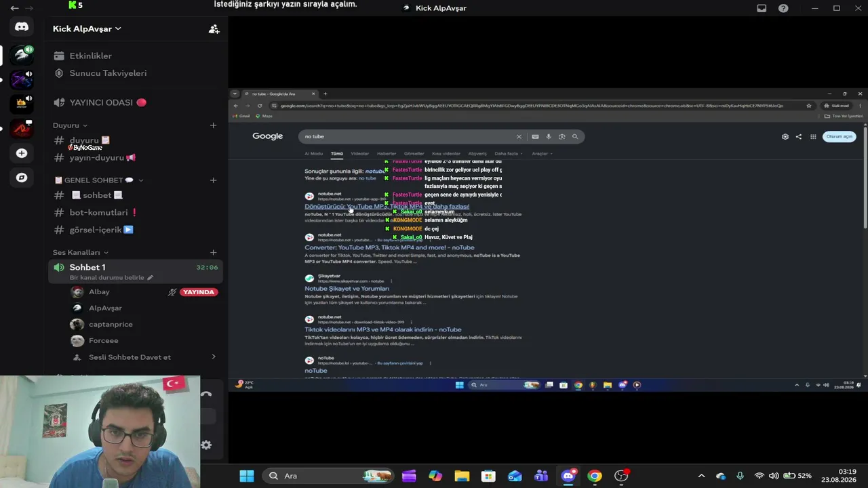Image resolution: width=868 pixels, height=488 pixels.
Task: Create a channel in GENEL SOHBET category
Action: [x=213, y=180]
